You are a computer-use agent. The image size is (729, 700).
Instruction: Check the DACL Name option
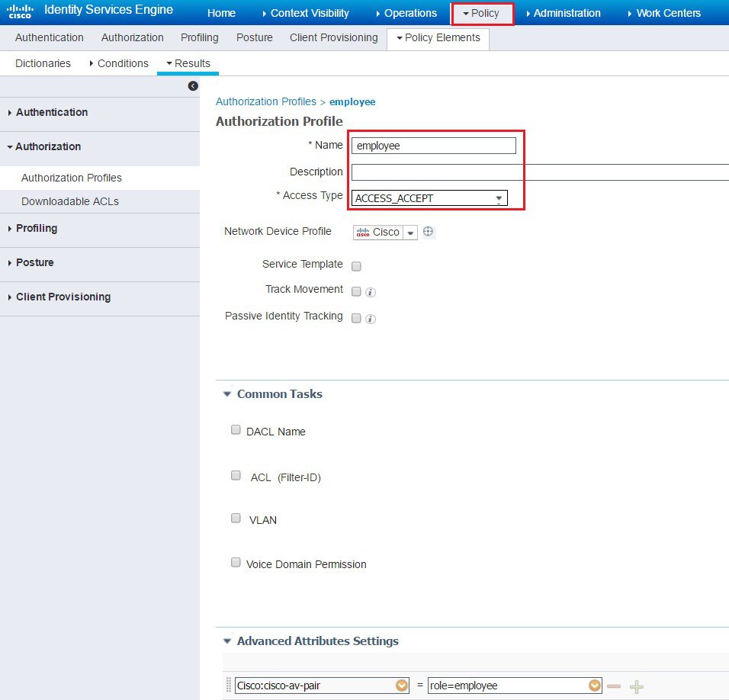(236, 429)
